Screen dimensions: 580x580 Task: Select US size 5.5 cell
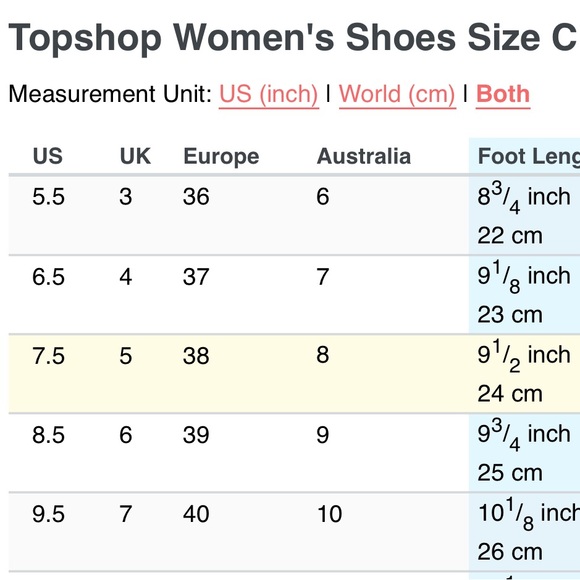pos(48,196)
